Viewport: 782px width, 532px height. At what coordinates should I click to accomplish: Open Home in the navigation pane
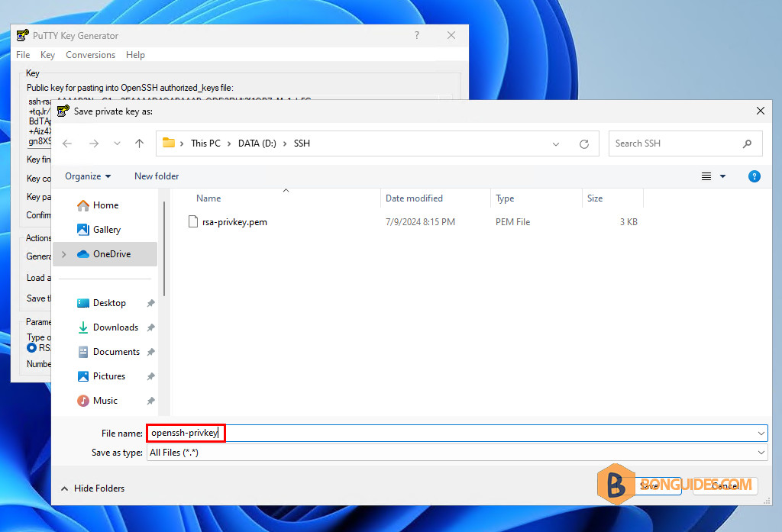click(105, 205)
